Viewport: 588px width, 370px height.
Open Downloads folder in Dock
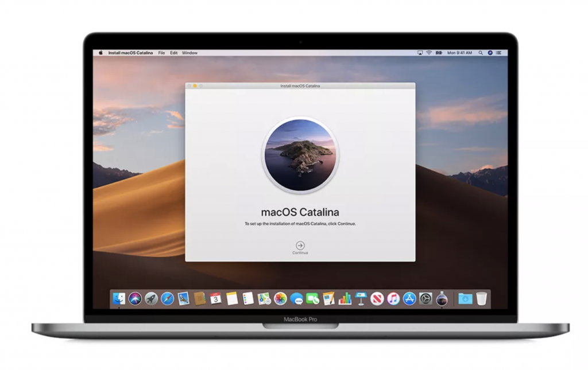[x=465, y=298]
